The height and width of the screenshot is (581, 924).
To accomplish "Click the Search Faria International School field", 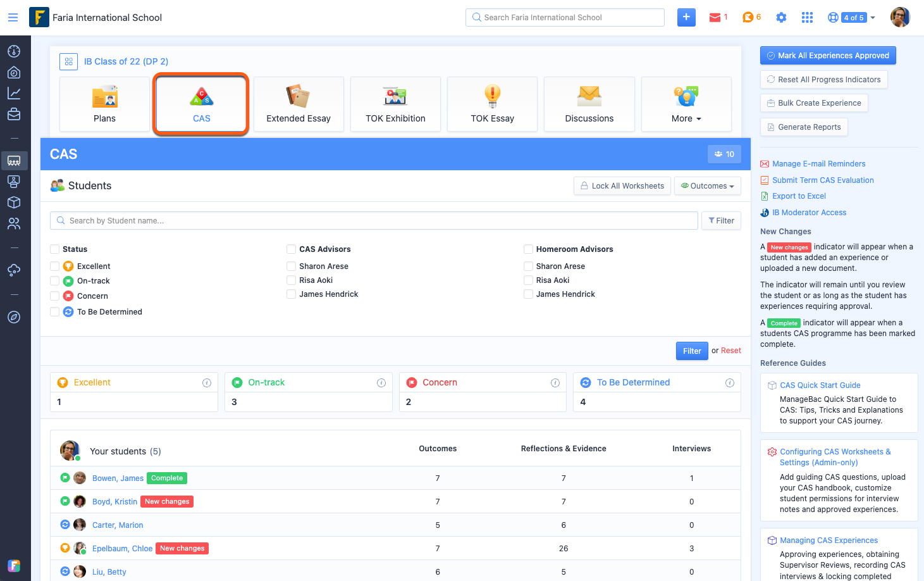I will [x=565, y=18].
